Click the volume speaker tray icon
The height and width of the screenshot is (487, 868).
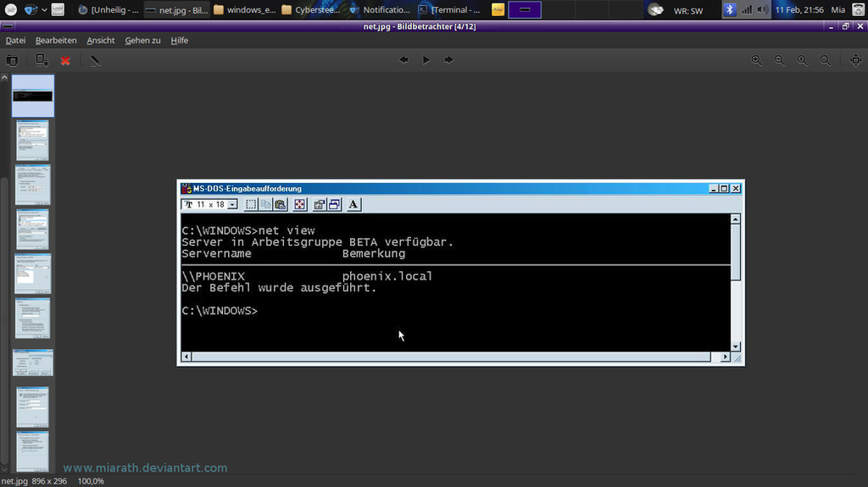pyautogui.click(x=762, y=9)
